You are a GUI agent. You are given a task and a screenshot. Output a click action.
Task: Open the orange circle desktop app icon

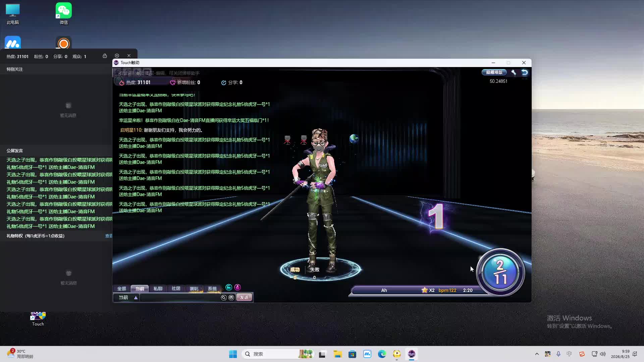64,43
